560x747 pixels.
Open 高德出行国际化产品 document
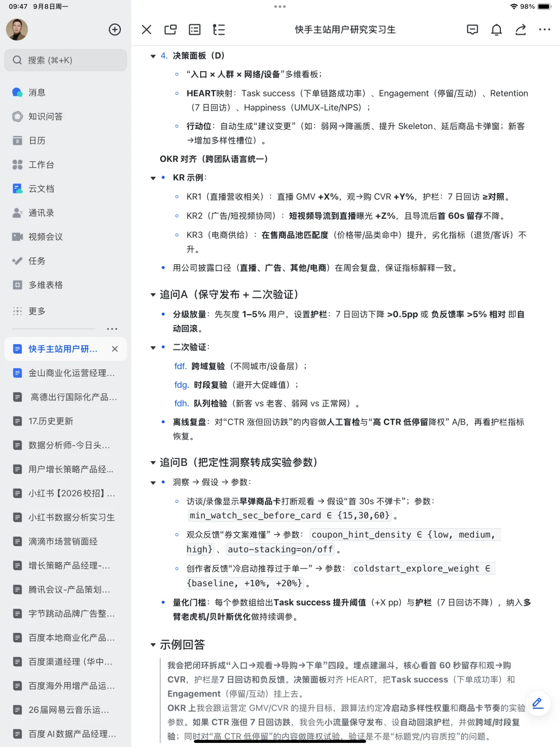coord(66,397)
